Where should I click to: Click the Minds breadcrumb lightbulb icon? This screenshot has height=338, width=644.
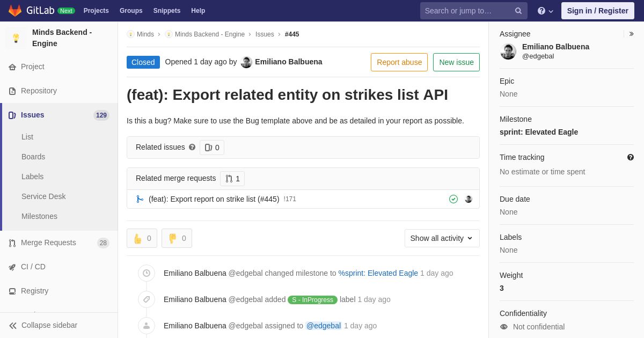tap(130, 34)
